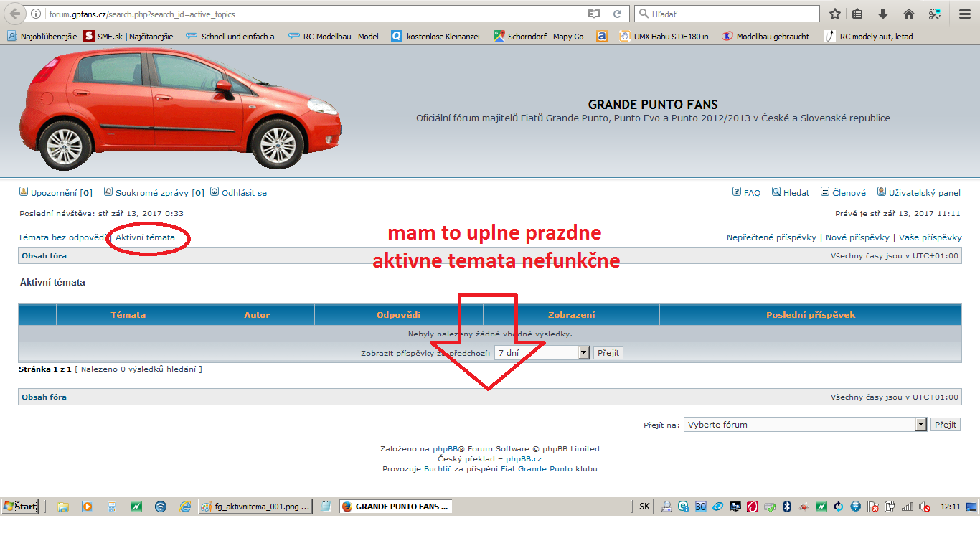
Task: Click the extension icon beside home button
Action: click(934, 14)
